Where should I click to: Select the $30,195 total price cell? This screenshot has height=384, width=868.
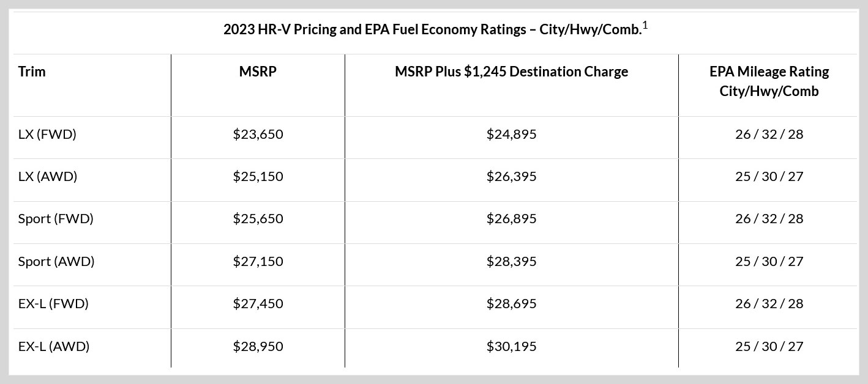point(511,346)
